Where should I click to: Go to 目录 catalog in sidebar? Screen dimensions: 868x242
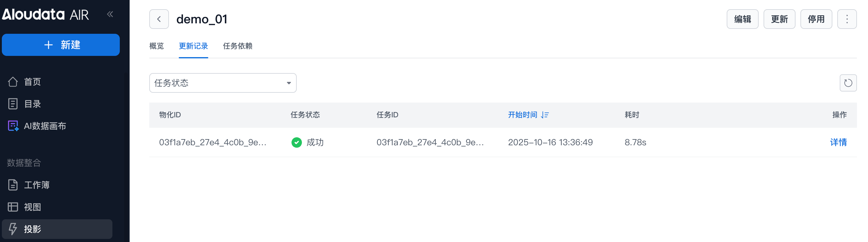point(32,104)
